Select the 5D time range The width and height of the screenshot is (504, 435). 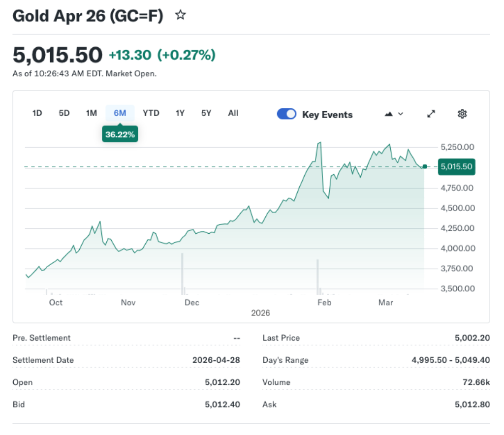(x=64, y=113)
